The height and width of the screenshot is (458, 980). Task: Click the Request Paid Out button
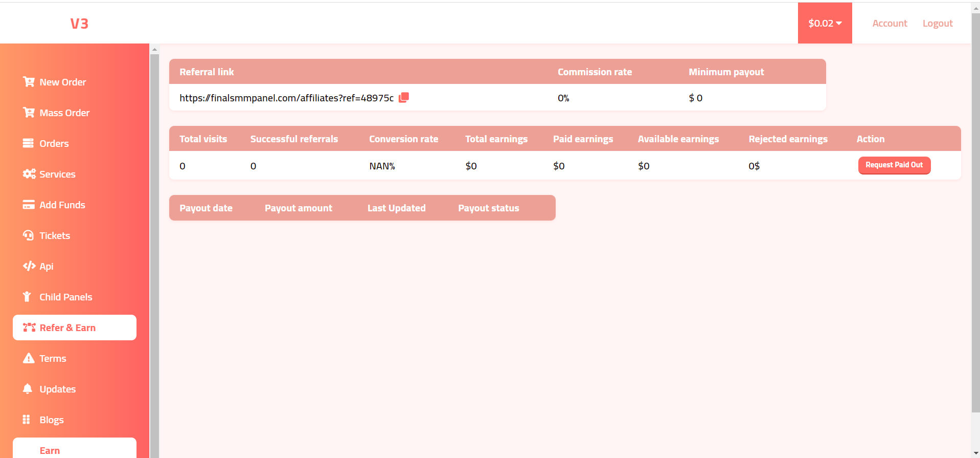(895, 165)
